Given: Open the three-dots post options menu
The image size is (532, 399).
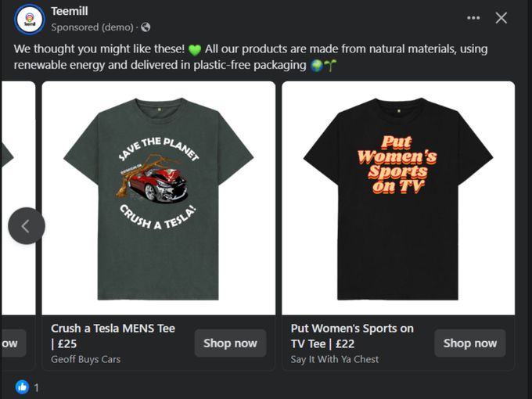Looking at the screenshot, I should pos(473,17).
